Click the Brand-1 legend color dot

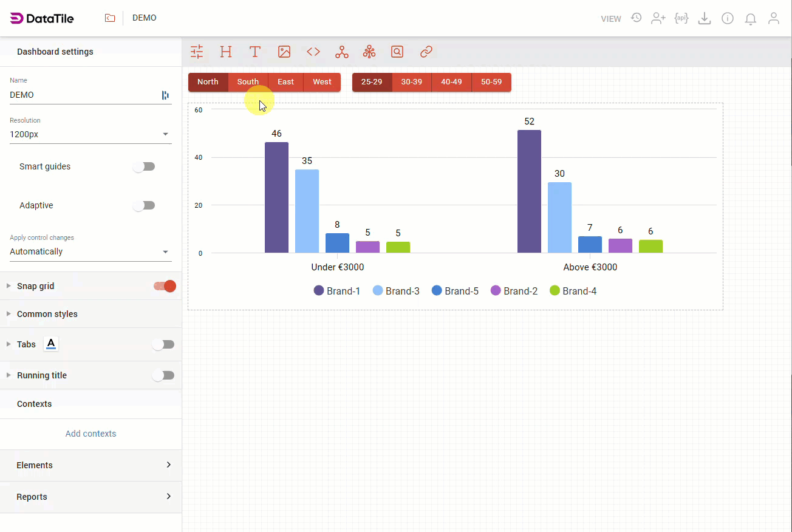319,291
